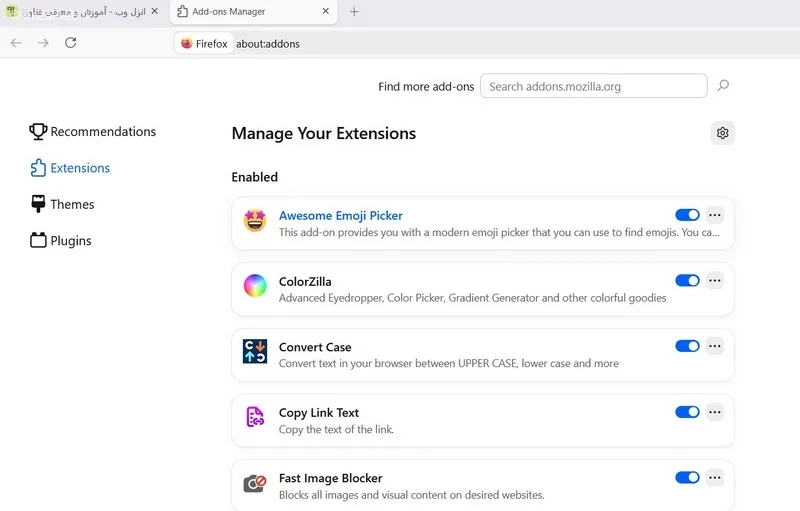This screenshot has height=511, width=800.
Task: Close the Add-ons Manager tab
Action: coord(326,11)
